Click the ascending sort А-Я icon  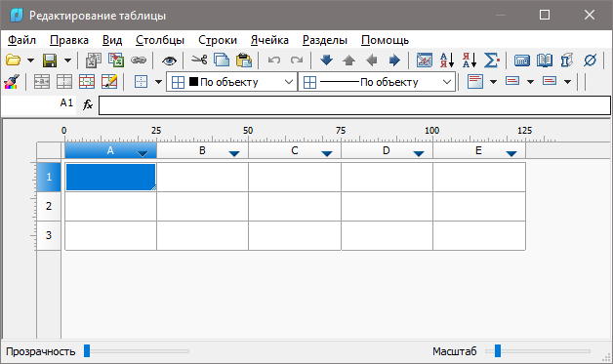click(447, 61)
